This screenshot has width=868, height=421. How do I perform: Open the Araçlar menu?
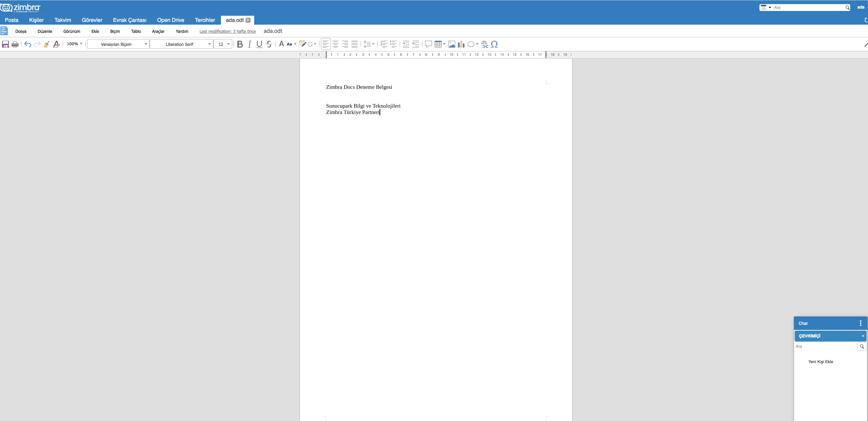(158, 31)
